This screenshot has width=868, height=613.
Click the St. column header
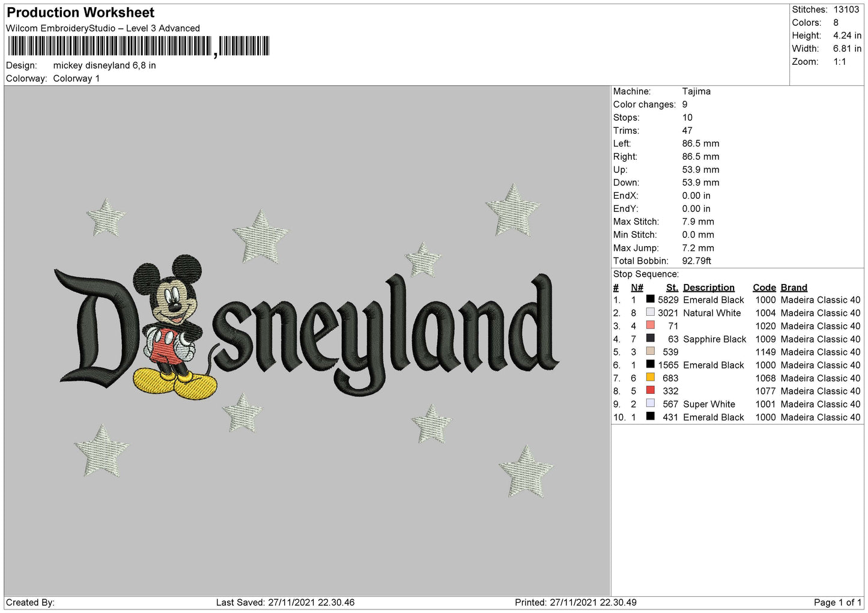point(672,288)
